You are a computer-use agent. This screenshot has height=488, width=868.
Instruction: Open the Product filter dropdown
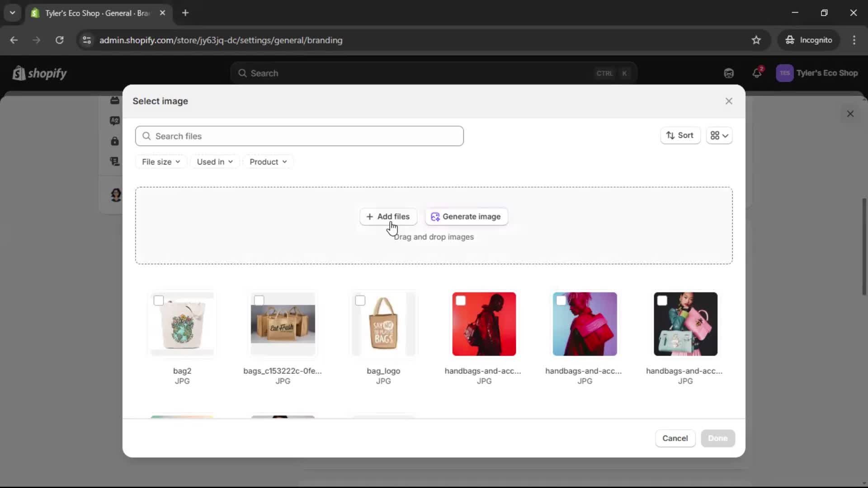pos(268,161)
